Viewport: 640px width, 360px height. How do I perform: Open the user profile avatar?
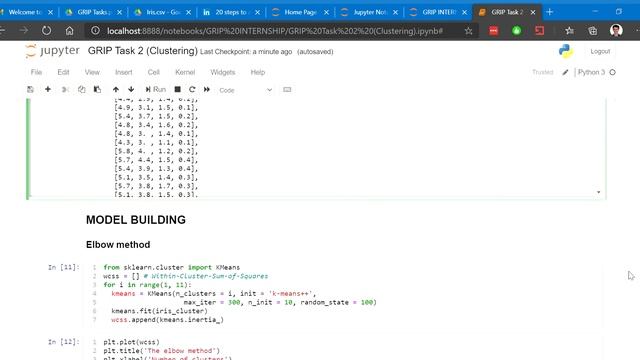click(616, 30)
